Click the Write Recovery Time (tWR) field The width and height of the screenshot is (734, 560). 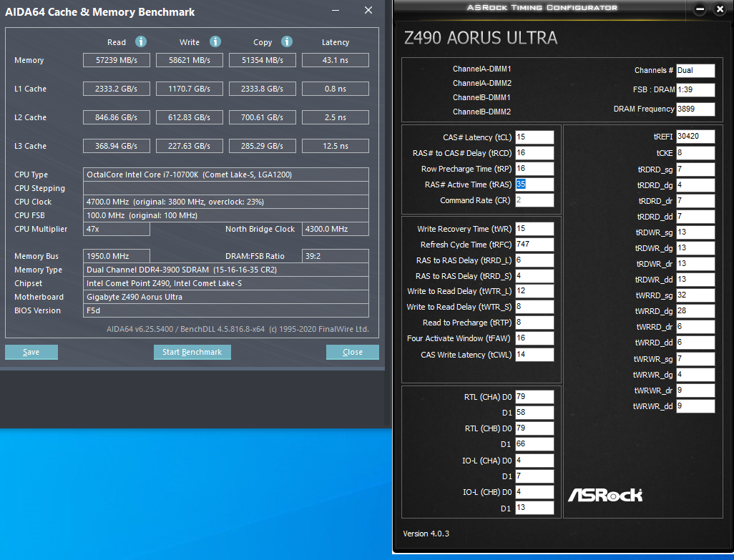pos(534,228)
